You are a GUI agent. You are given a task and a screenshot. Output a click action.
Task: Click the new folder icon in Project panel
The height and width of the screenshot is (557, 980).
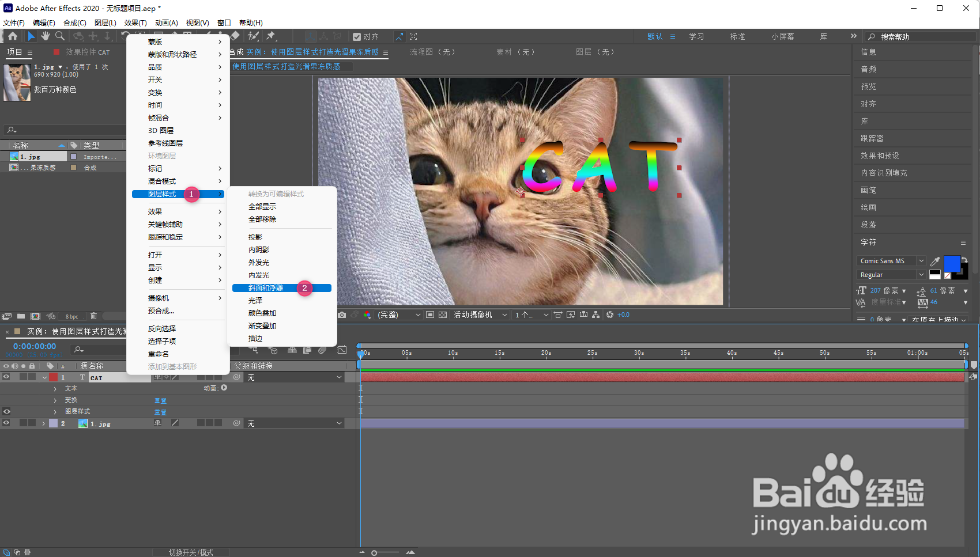21,316
